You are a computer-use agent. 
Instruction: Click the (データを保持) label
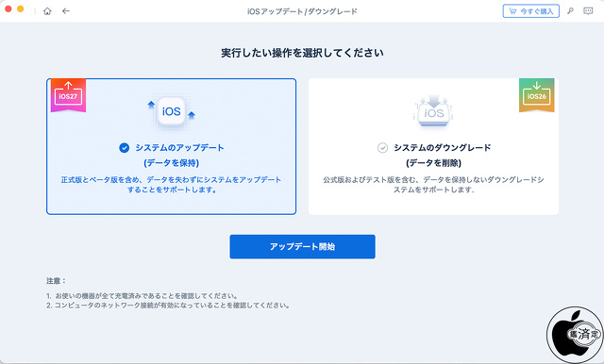[x=172, y=163]
